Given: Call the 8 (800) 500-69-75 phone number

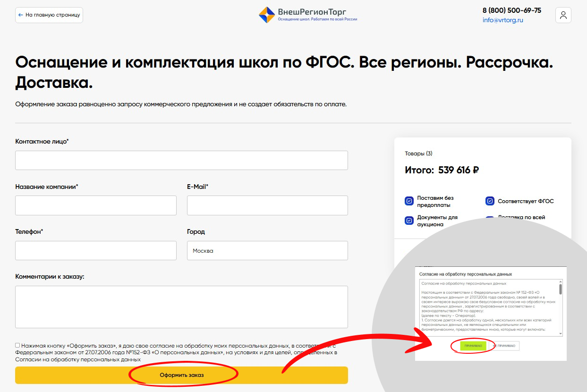Looking at the screenshot, I should 511,10.
